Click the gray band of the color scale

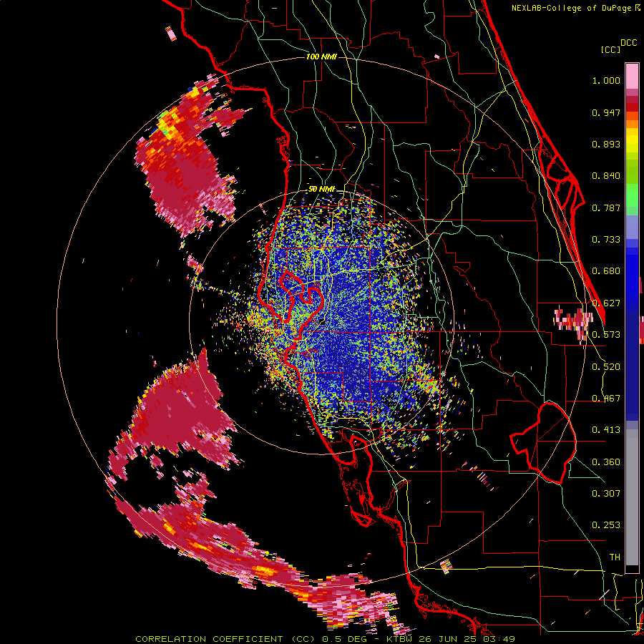point(632,497)
